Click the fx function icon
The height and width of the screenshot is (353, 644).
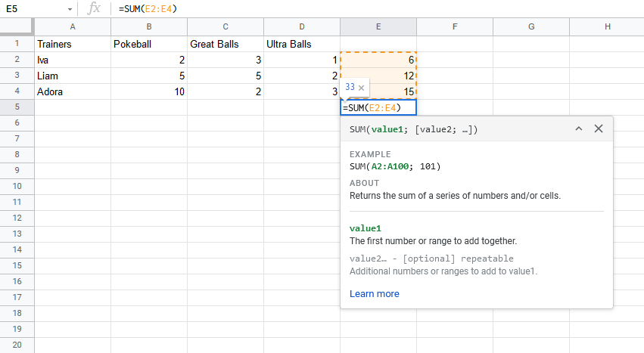click(94, 8)
